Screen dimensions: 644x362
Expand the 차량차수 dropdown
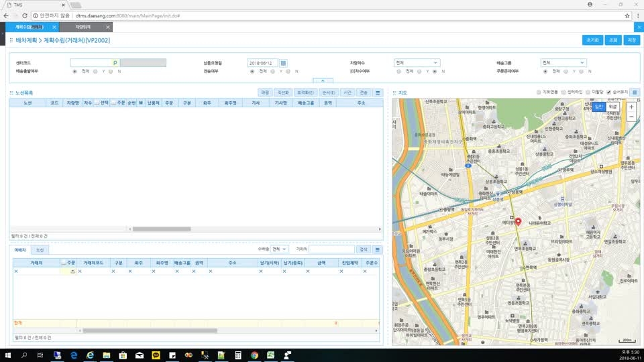pyautogui.click(x=417, y=63)
